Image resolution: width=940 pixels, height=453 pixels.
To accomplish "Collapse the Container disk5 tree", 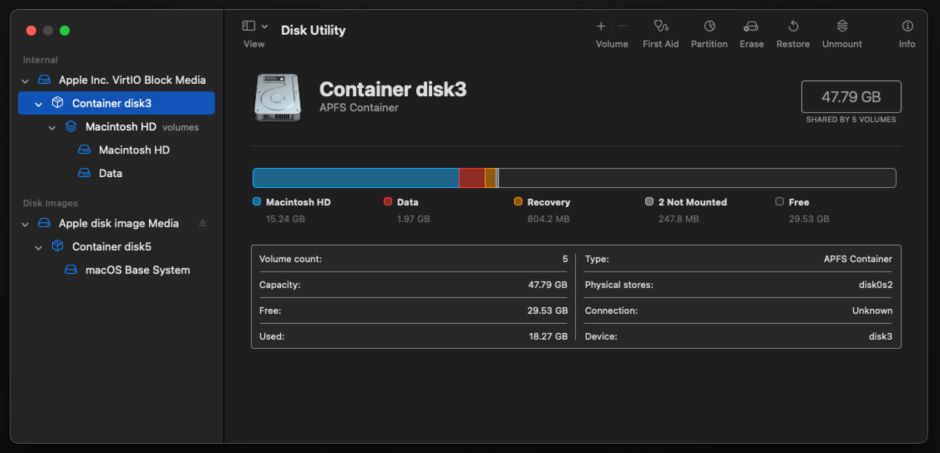I will 38,247.
